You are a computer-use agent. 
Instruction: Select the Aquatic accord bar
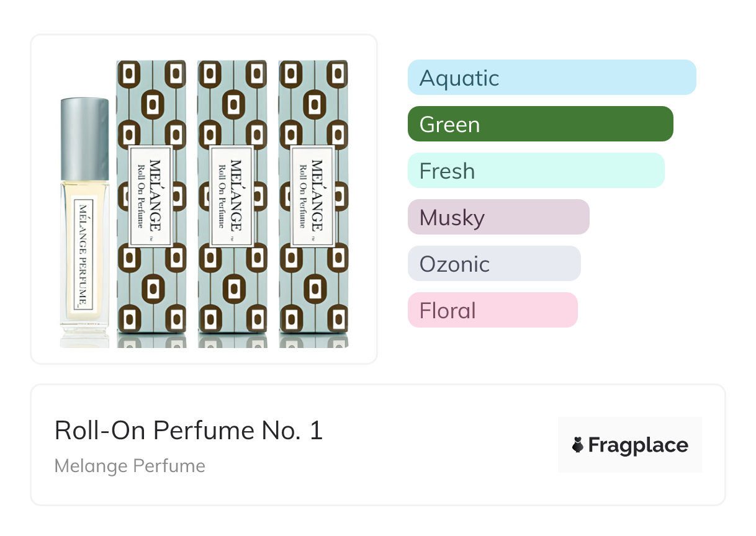(x=551, y=78)
